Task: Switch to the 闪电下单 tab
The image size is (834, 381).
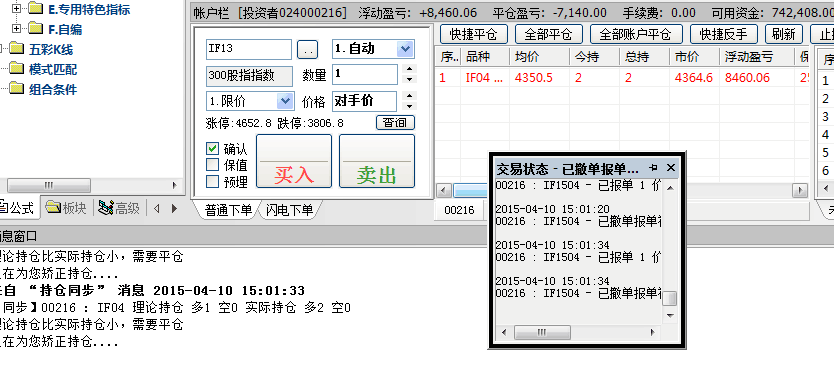Action: click(x=290, y=211)
